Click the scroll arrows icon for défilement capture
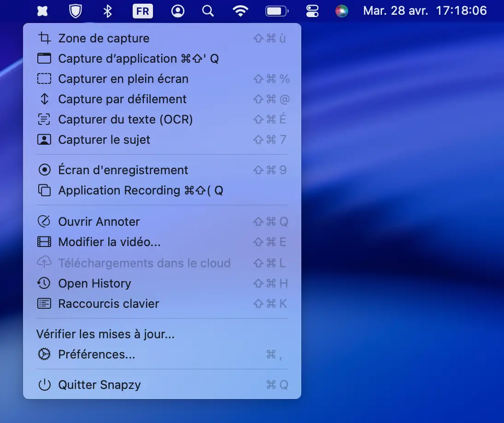504x423 pixels. pos(44,99)
